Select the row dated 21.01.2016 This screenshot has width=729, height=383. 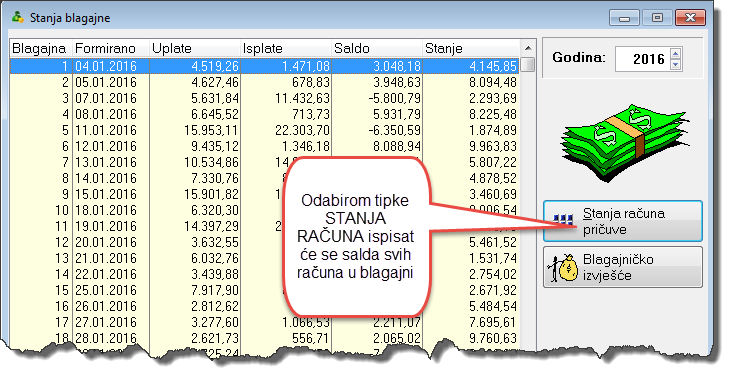[x=265, y=258]
